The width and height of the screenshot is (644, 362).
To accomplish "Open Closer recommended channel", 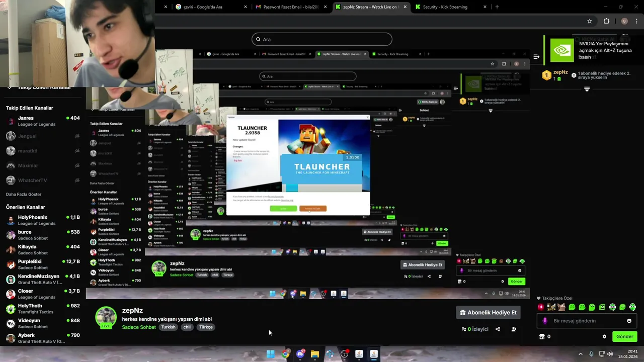I will point(43,294).
